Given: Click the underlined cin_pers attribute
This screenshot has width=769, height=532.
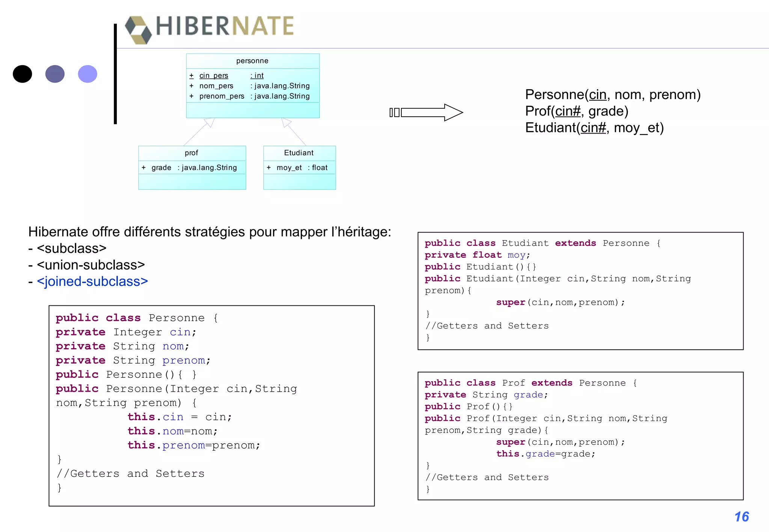Looking at the screenshot, I should pos(214,75).
